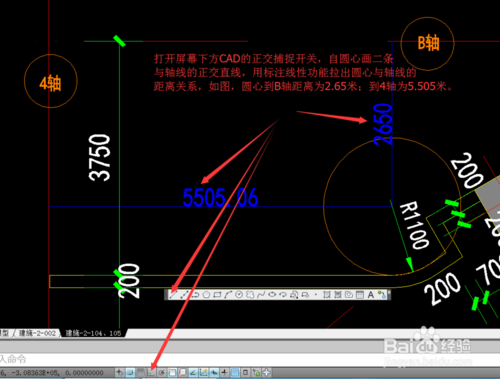The width and height of the screenshot is (500, 379).
Task: Select the Circle tool
Action: tap(239, 294)
